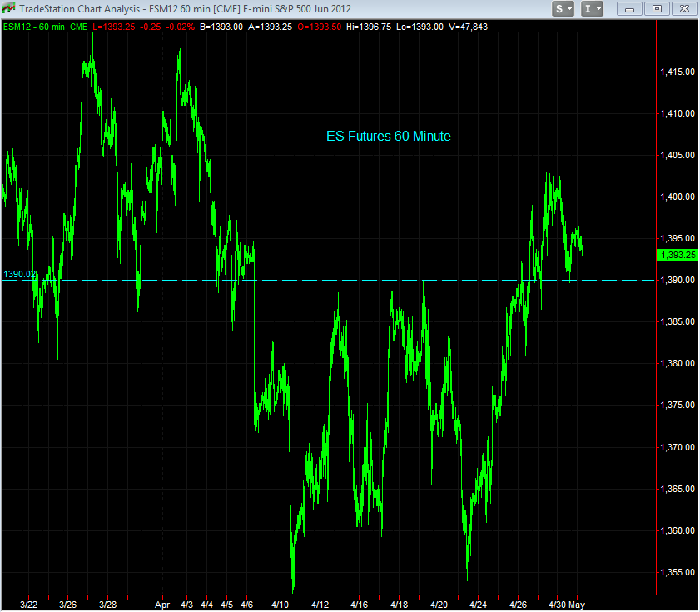Click the "I" toolbar icon
This screenshot has width=700, height=612.
tap(588, 8)
